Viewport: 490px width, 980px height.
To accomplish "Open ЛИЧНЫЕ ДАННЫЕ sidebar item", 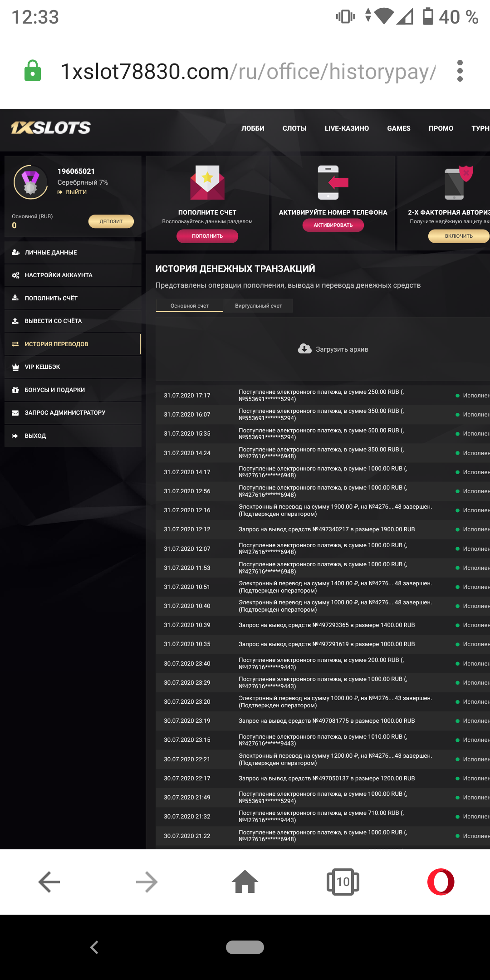I will (x=73, y=252).
